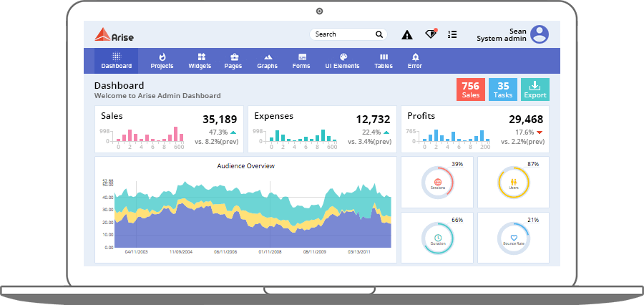Open the Widgets menu
Image resolution: width=644 pixels, height=305 pixels.
click(200, 61)
